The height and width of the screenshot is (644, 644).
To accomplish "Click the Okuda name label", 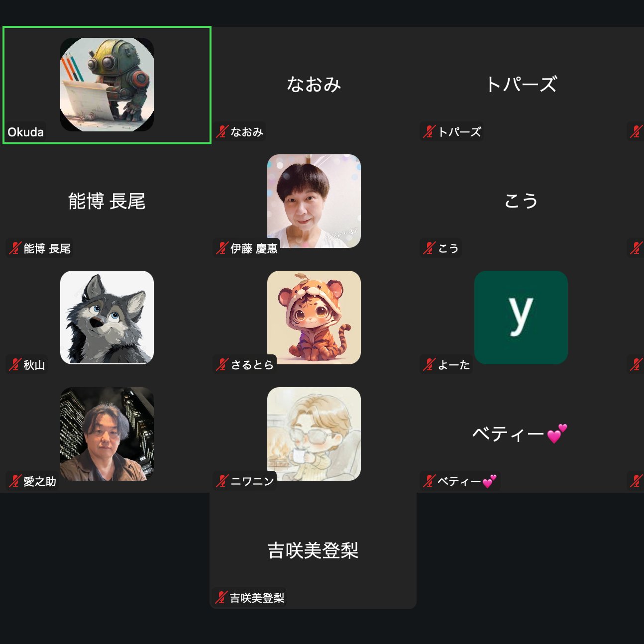I will click(26, 132).
